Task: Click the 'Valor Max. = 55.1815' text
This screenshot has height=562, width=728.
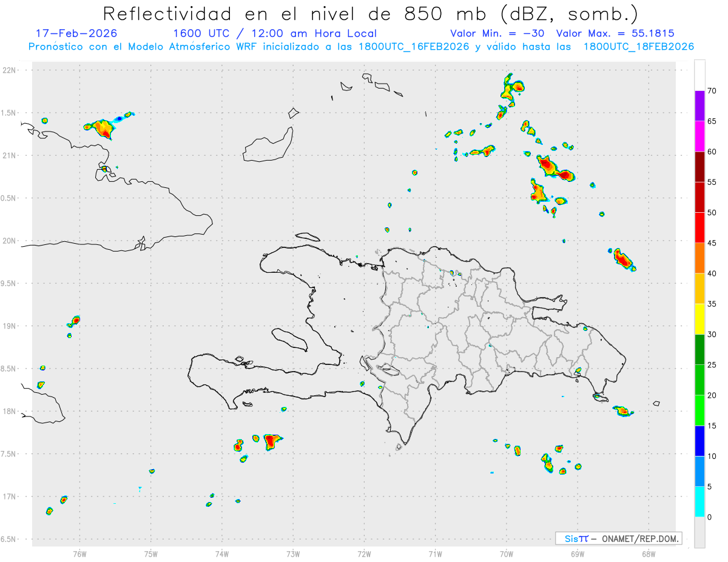Action: coord(615,33)
